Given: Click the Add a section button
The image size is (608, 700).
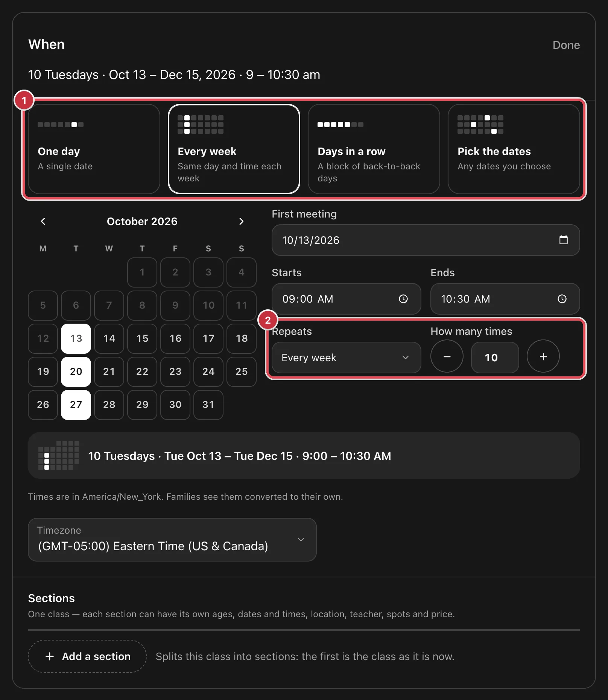Looking at the screenshot, I should pyautogui.click(x=87, y=656).
